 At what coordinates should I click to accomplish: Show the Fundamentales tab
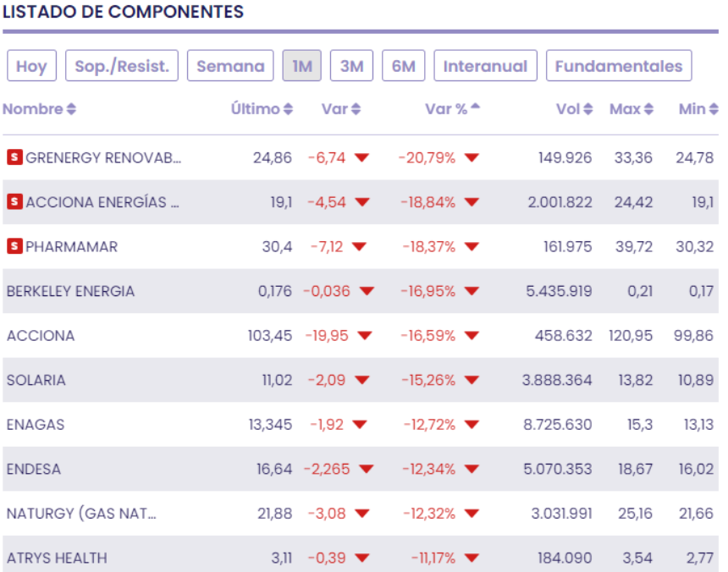point(619,66)
